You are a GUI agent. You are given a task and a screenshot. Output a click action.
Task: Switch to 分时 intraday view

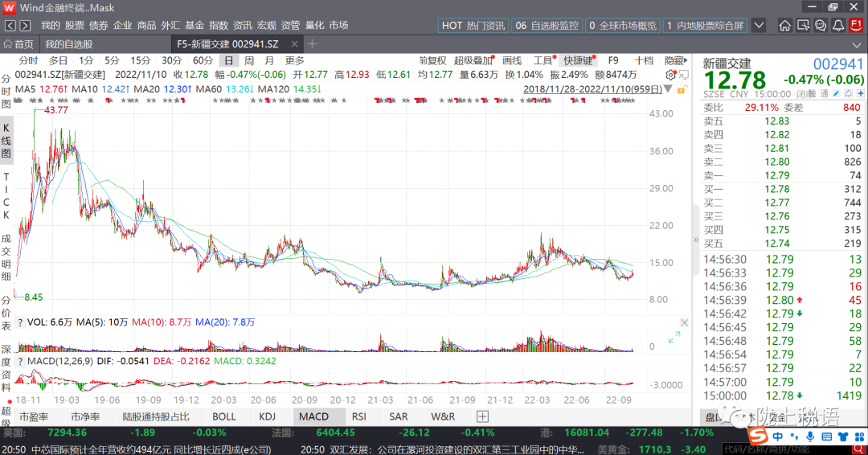[x=28, y=61]
